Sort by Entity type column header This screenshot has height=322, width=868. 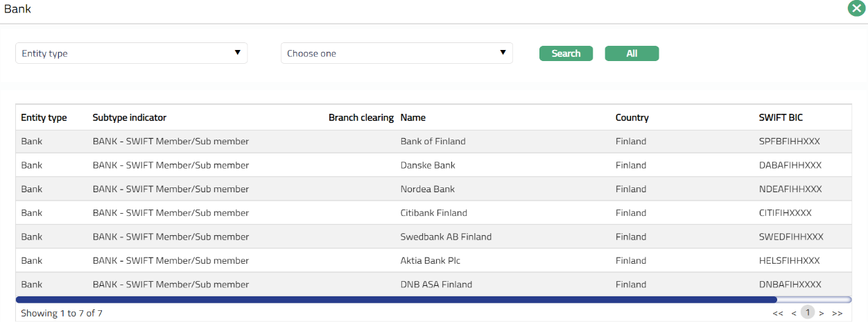(44, 118)
